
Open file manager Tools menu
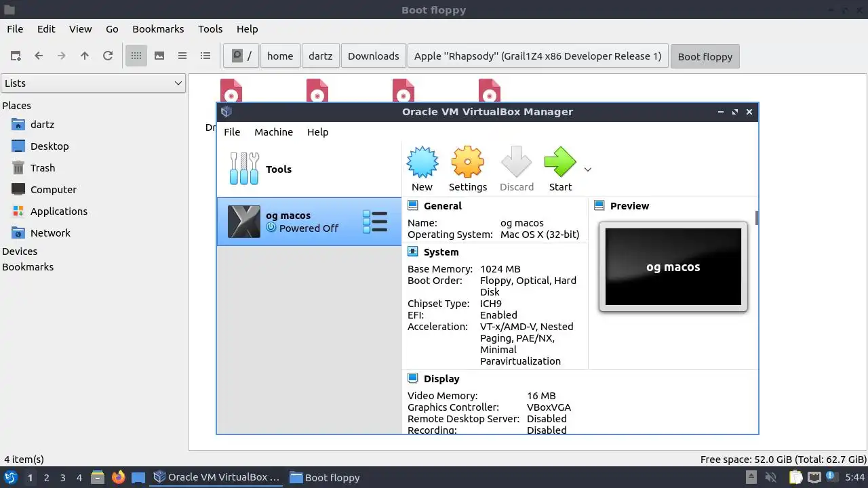(210, 28)
